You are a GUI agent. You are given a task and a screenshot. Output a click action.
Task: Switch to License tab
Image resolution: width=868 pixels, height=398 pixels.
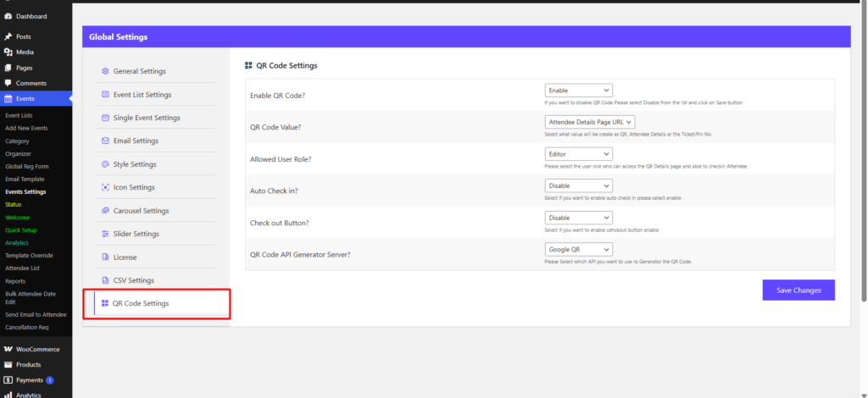pyautogui.click(x=155, y=257)
